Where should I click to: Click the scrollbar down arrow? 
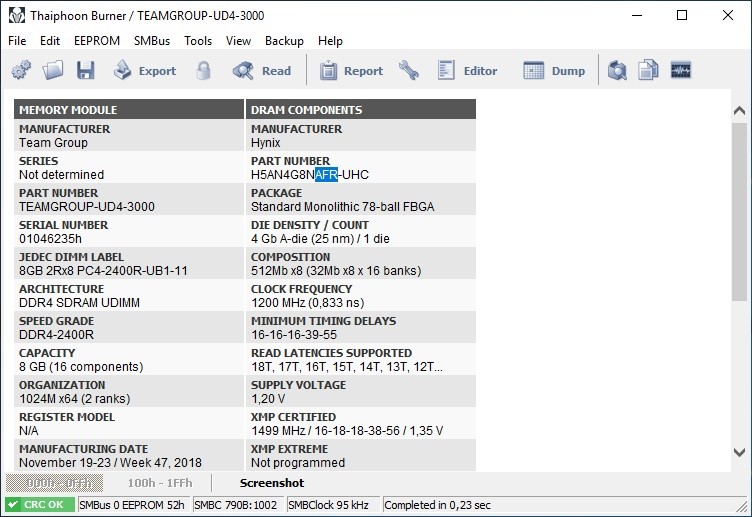point(739,452)
